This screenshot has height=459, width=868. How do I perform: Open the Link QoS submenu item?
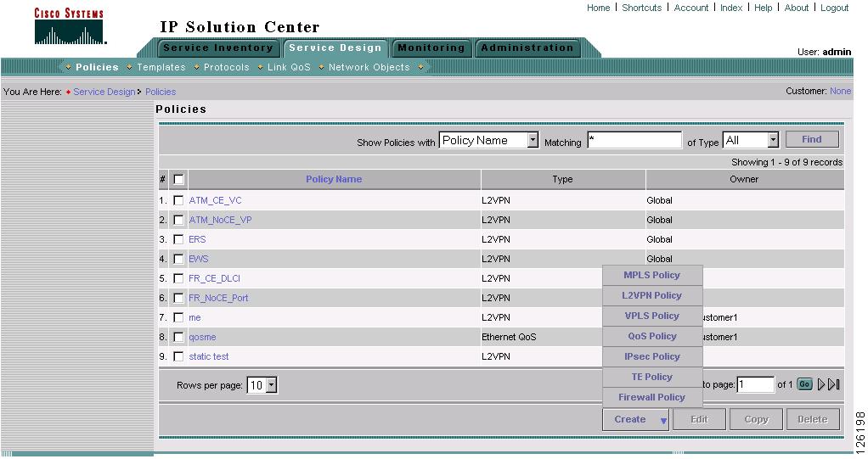(x=289, y=67)
